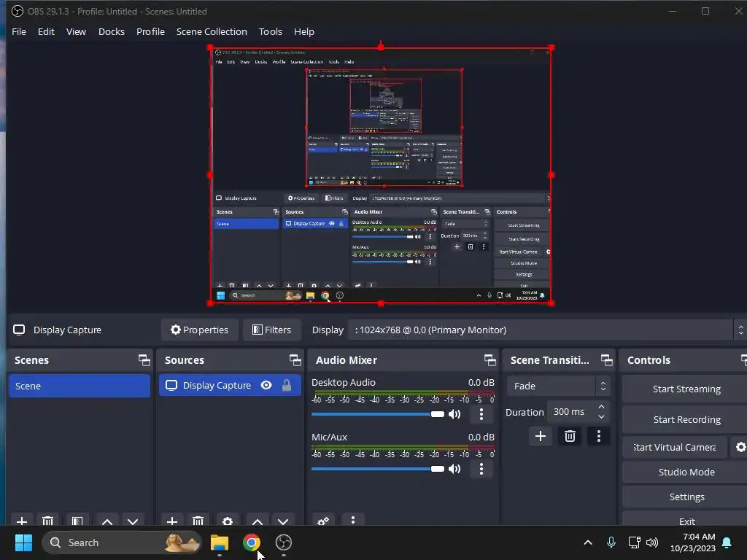Open Google Chrome from taskbar

[x=252, y=542]
